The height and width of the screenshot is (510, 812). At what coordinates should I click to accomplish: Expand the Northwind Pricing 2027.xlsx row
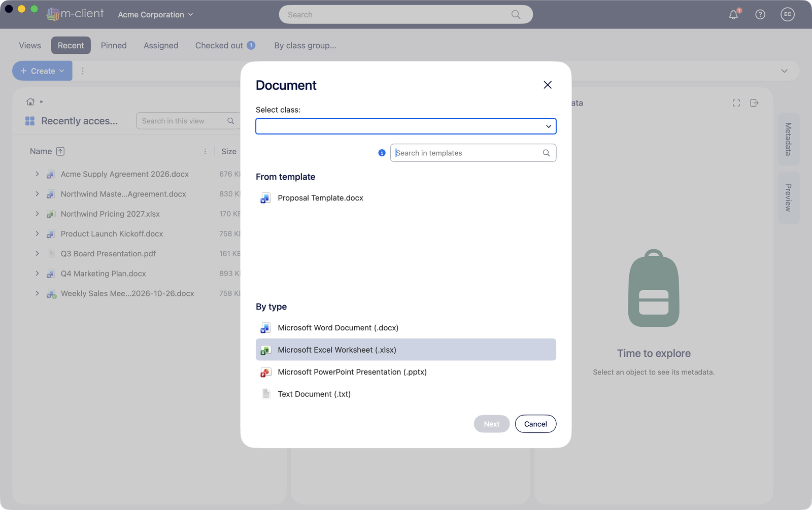click(37, 214)
